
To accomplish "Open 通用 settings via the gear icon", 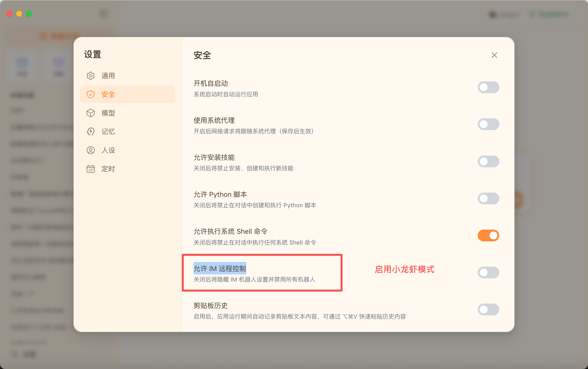I will [91, 76].
